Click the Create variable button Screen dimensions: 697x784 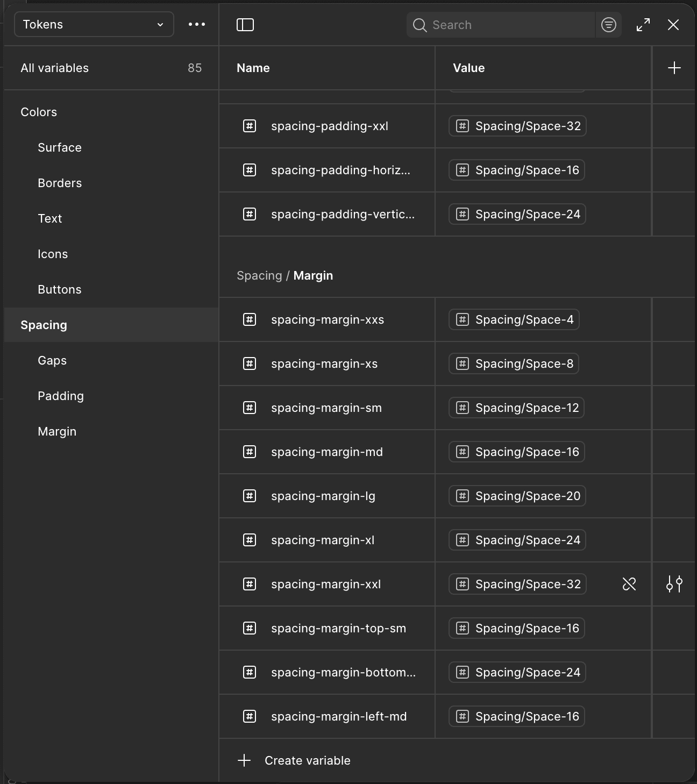[x=294, y=760]
